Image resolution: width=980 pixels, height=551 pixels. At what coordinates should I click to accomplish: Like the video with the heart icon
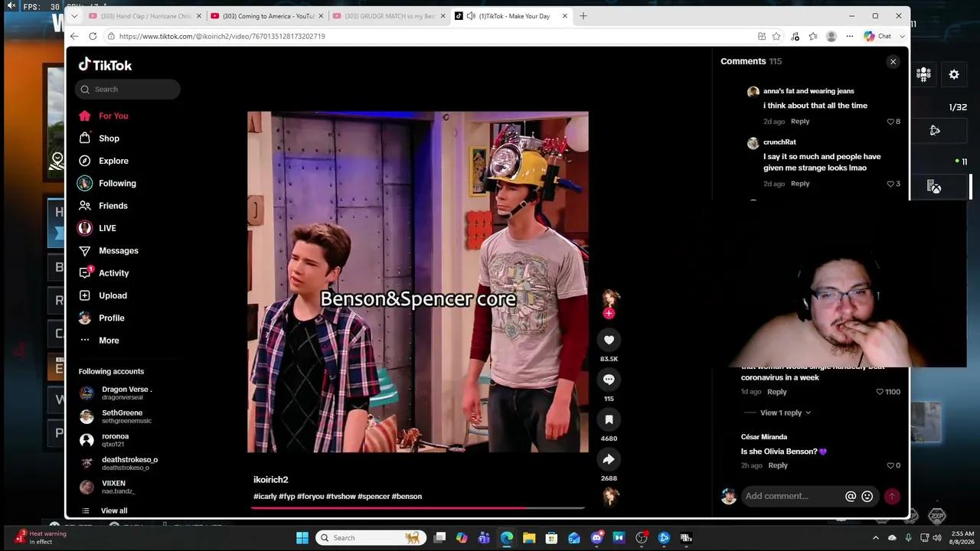[609, 340]
